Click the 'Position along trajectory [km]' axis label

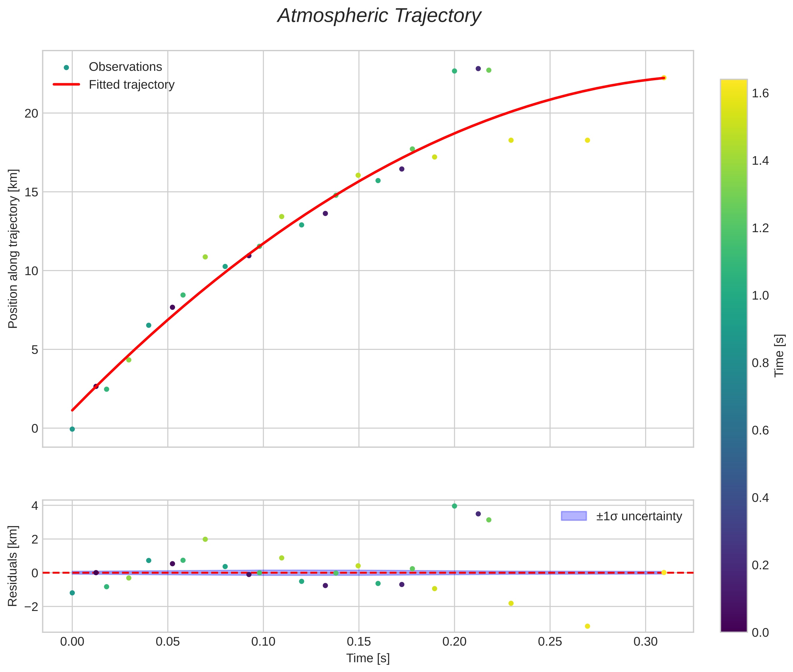13,249
